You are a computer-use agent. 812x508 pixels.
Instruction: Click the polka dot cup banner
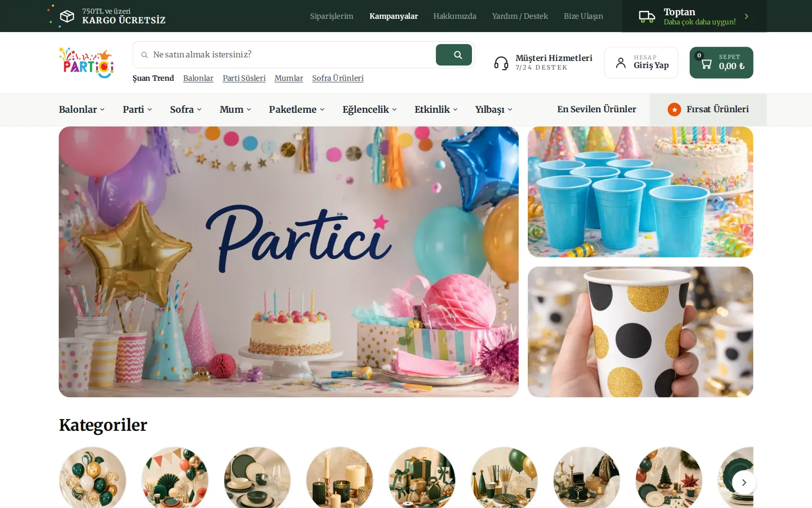pos(640,332)
